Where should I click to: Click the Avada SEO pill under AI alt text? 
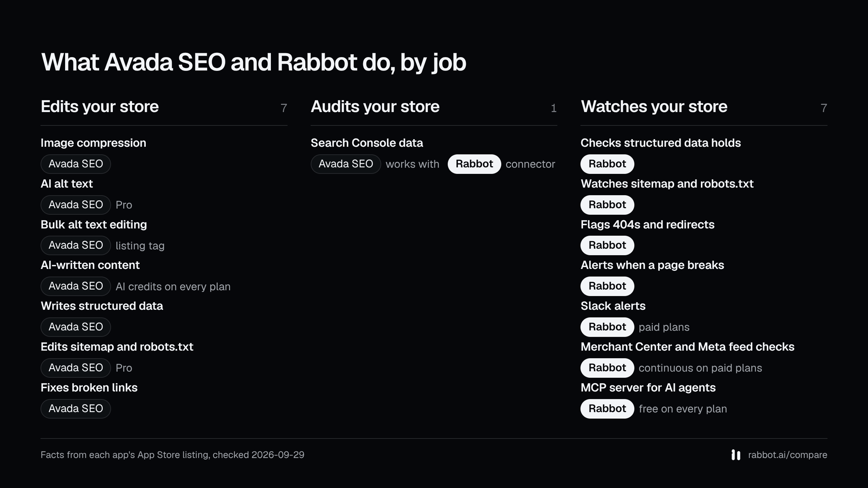(x=76, y=205)
